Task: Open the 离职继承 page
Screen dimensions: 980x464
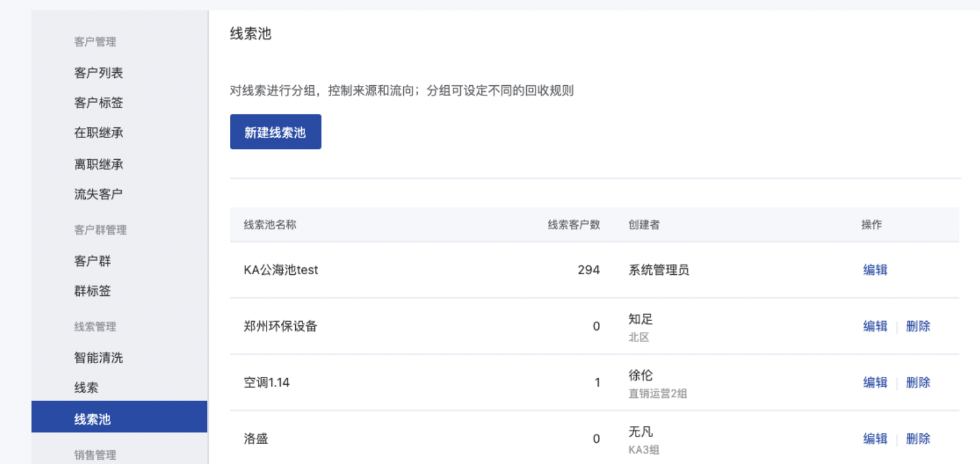Action: click(x=98, y=164)
